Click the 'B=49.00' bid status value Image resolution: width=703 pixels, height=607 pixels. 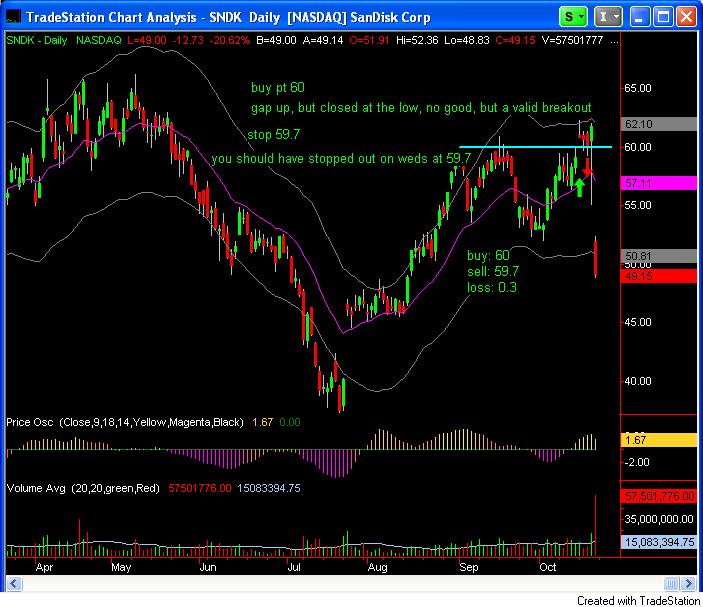tap(276, 40)
